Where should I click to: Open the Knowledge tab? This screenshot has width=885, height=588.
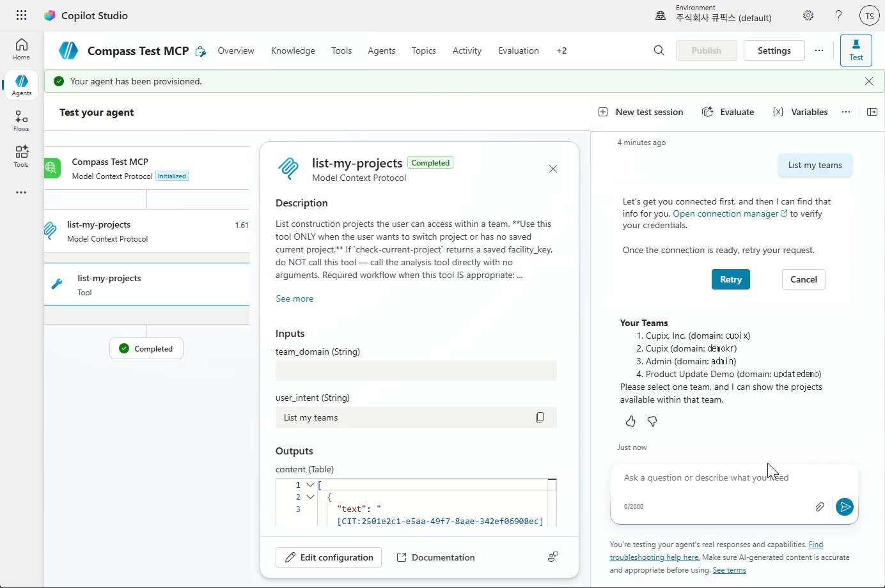[x=293, y=50]
